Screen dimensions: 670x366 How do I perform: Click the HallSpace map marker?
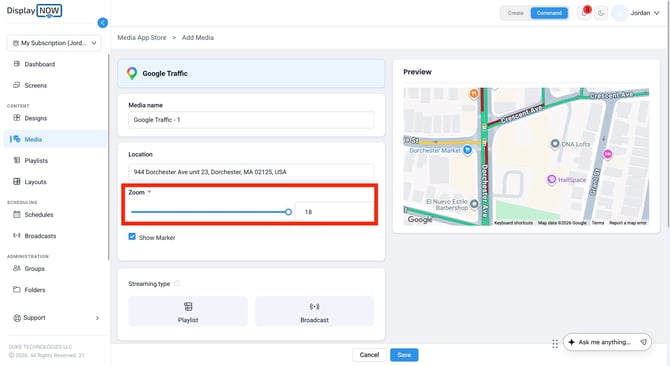(552, 179)
